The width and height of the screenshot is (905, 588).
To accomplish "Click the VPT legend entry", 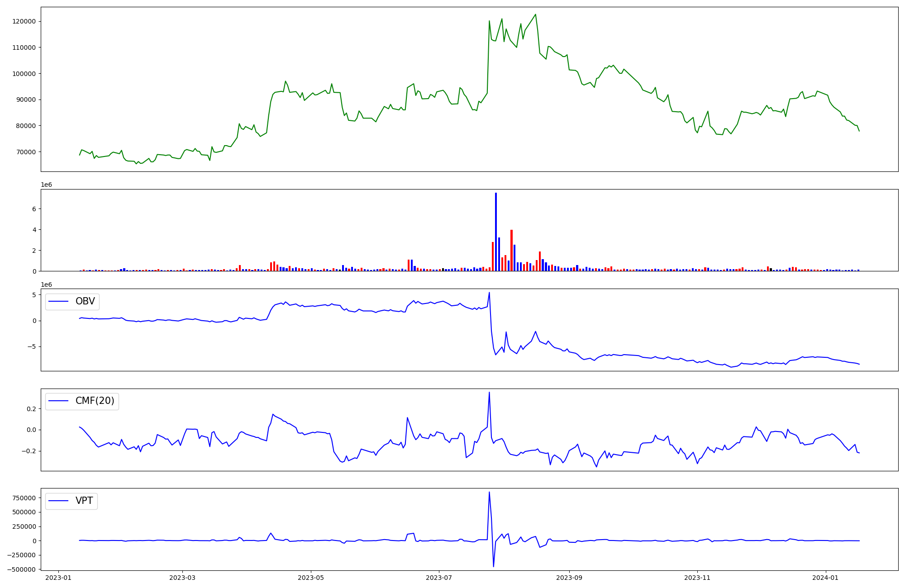I will (x=84, y=501).
